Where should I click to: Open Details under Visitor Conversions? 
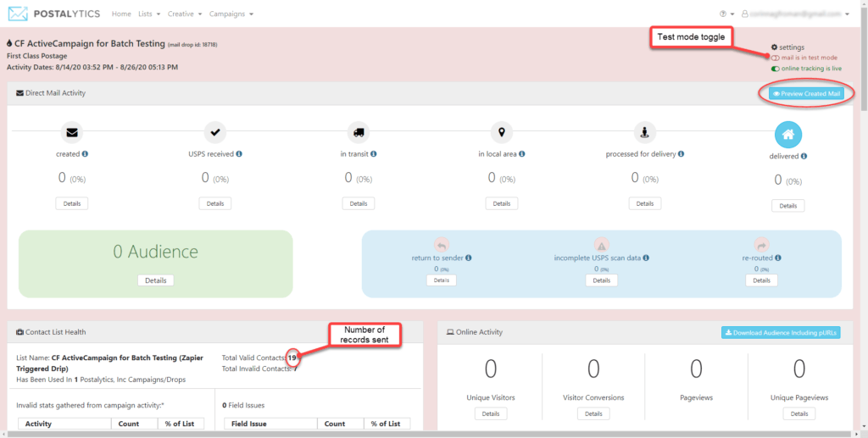pyautogui.click(x=593, y=413)
